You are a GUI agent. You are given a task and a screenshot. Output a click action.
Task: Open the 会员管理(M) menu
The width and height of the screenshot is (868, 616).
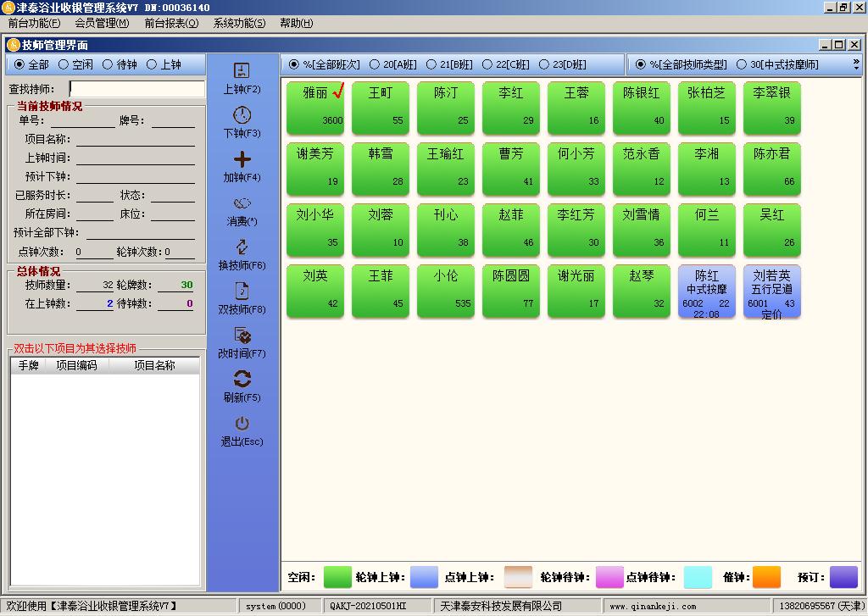click(x=102, y=23)
